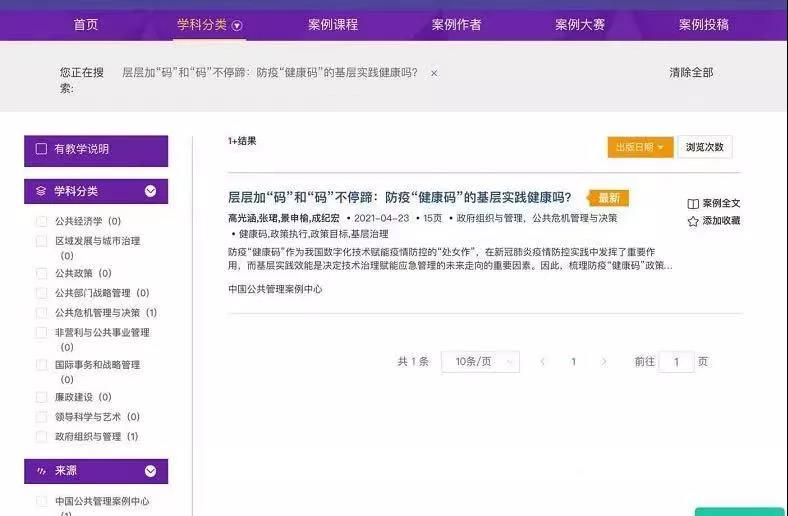This screenshot has width=788, height=516.
Task: Click the 案例全文 book icon
Action: point(693,203)
